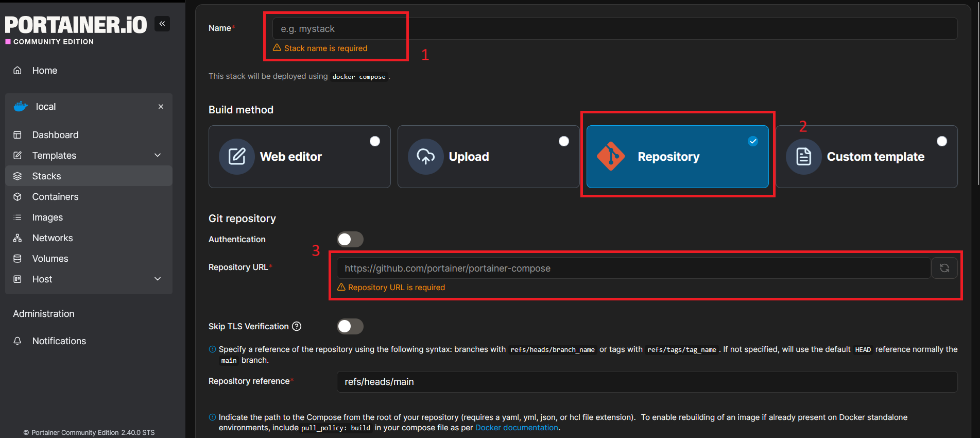This screenshot has width=980, height=438.
Task: Click the 'Git repository' heading
Action: click(x=242, y=218)
